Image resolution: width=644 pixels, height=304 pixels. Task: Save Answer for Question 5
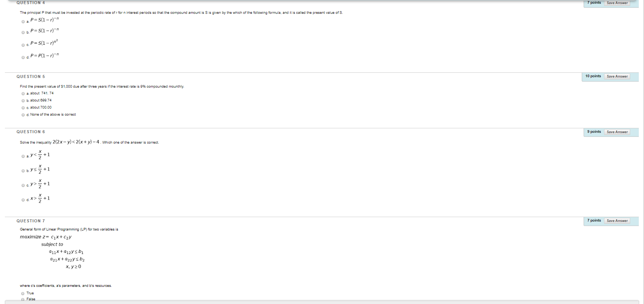point(617,76)
